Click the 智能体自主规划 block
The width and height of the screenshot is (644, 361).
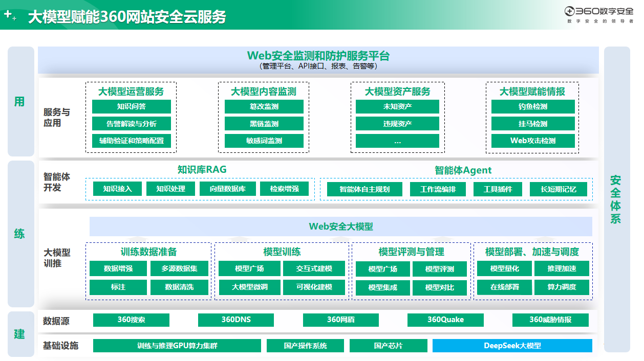364,189
